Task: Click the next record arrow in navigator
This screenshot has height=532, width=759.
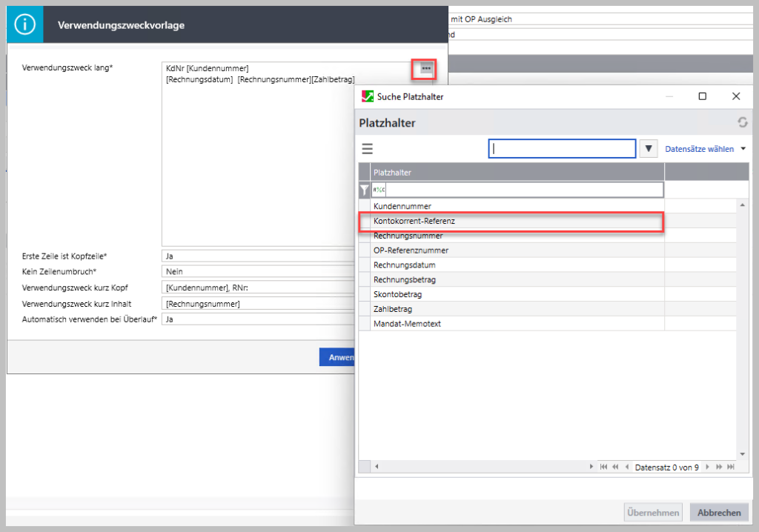Action: tap(707, 467)
